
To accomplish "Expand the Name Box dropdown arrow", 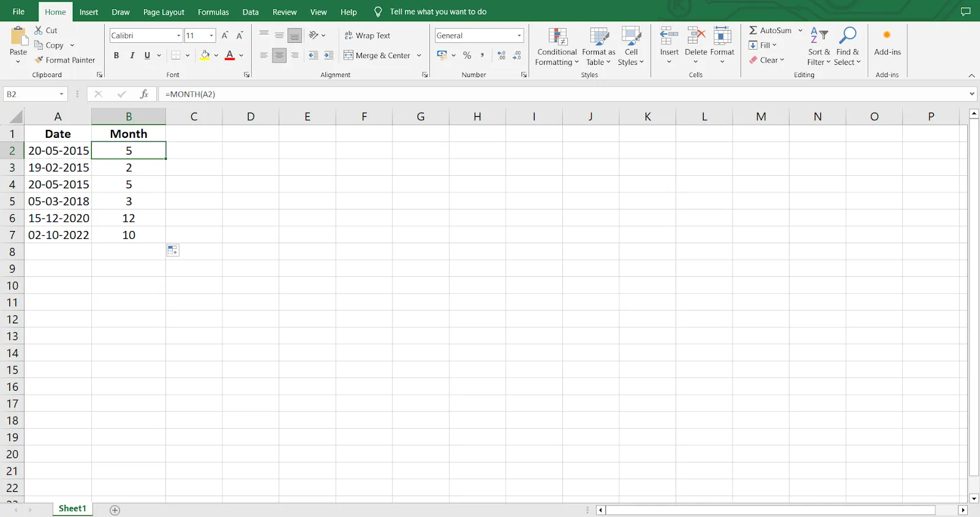I will (x=61, y=94).
